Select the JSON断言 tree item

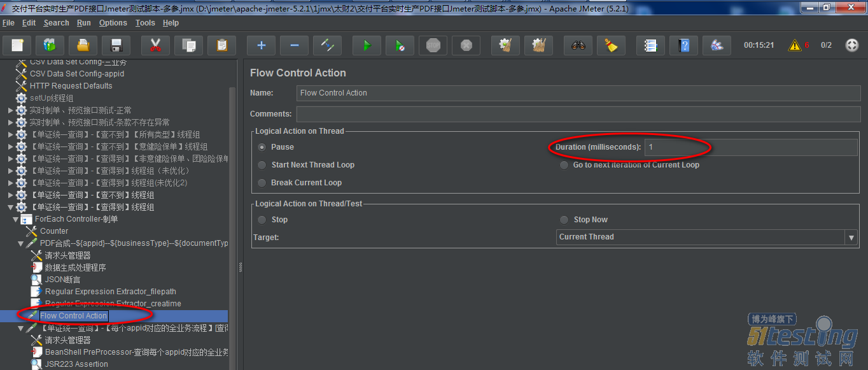(x=62, y=280)
